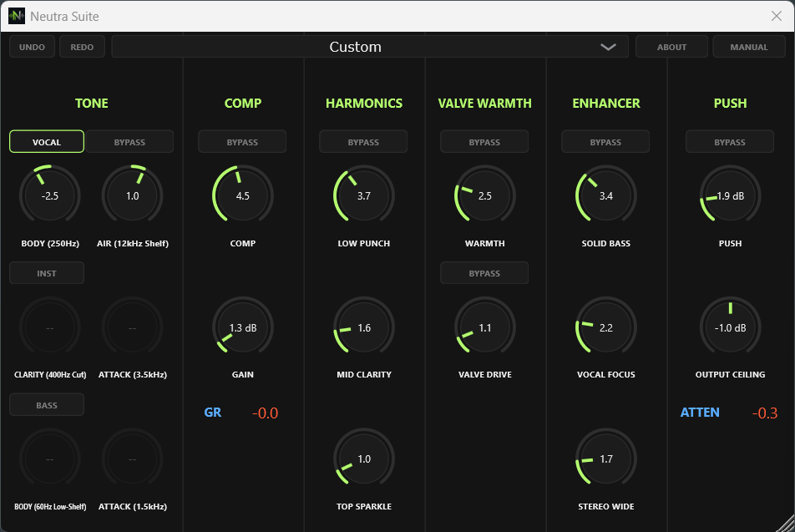Screen dimensions: 795x532
Task: Click the resize grip in window corner
Action: 785,523
